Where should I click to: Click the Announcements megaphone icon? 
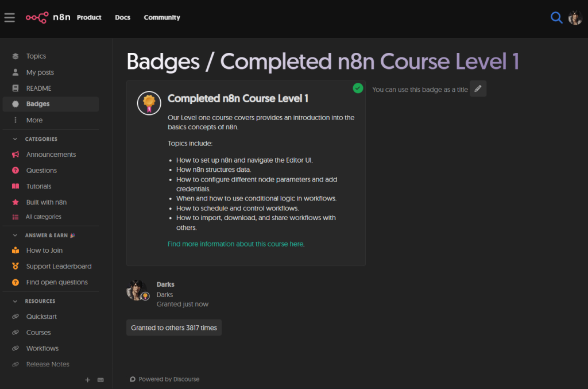tap(16, 155)
